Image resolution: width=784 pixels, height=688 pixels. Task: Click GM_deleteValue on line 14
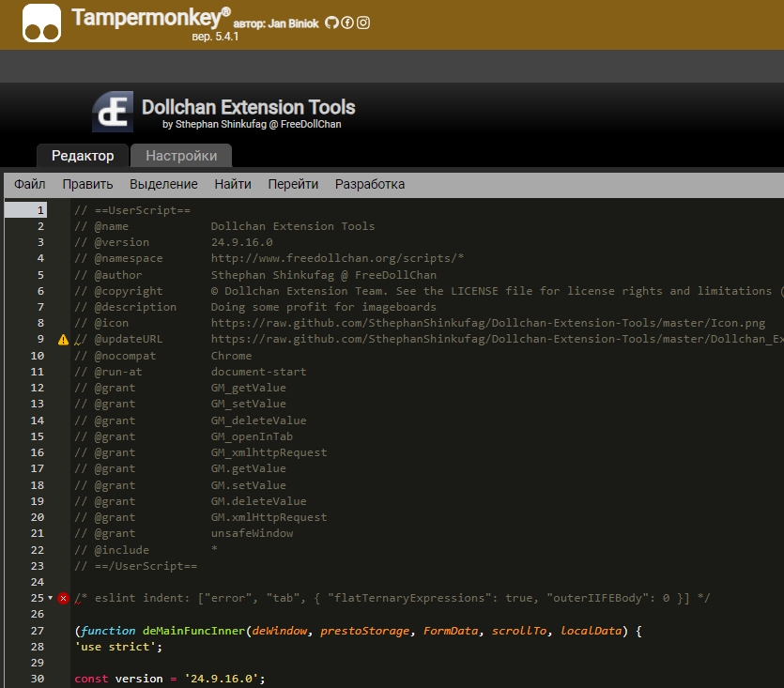258,420
